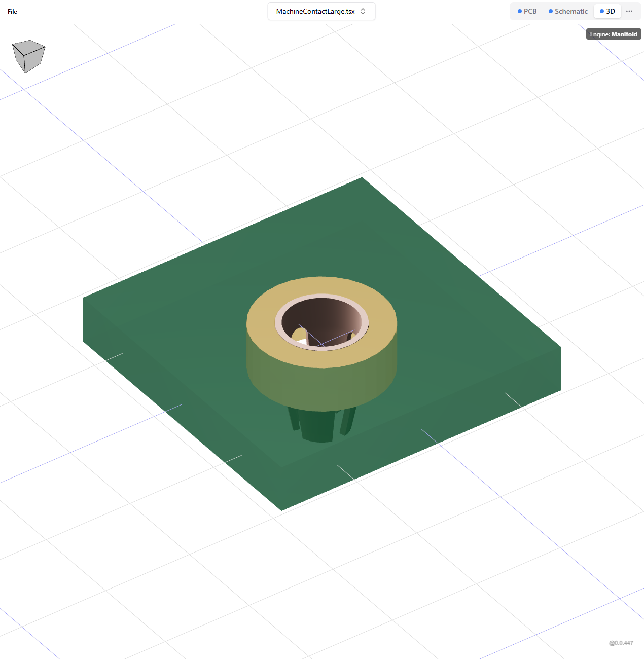The width and height of the screenshot is (644, 662).
Task: Open the File menu
Action: (12, 11)
